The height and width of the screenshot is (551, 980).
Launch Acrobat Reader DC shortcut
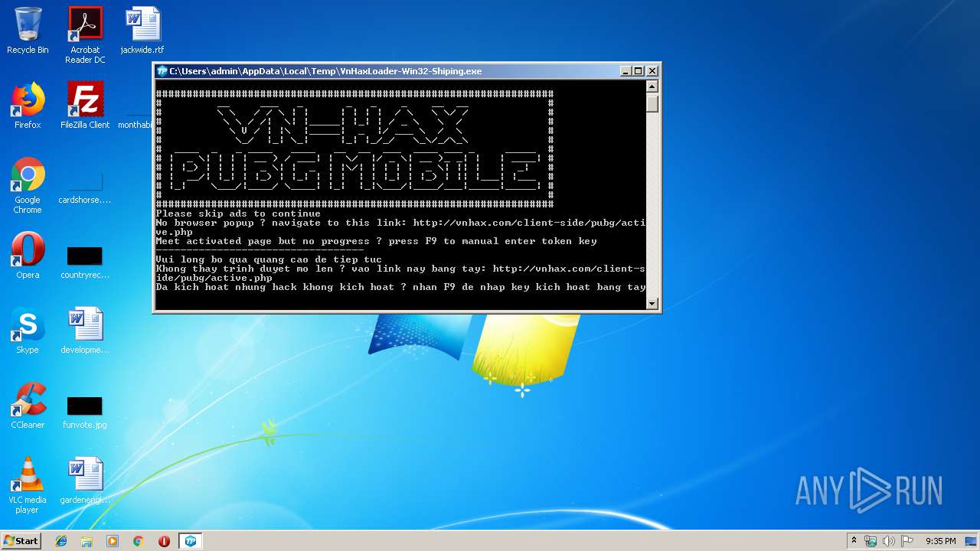[85, 35]
